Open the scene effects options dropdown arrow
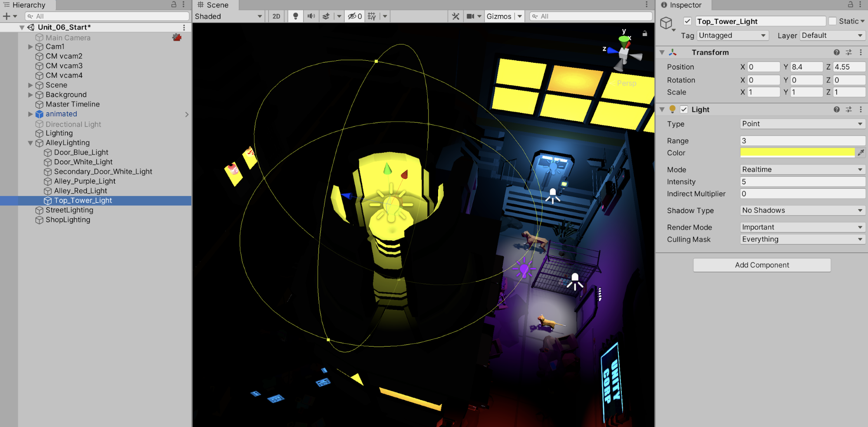Viewport: 868px width, 427px height. (339, 16)
